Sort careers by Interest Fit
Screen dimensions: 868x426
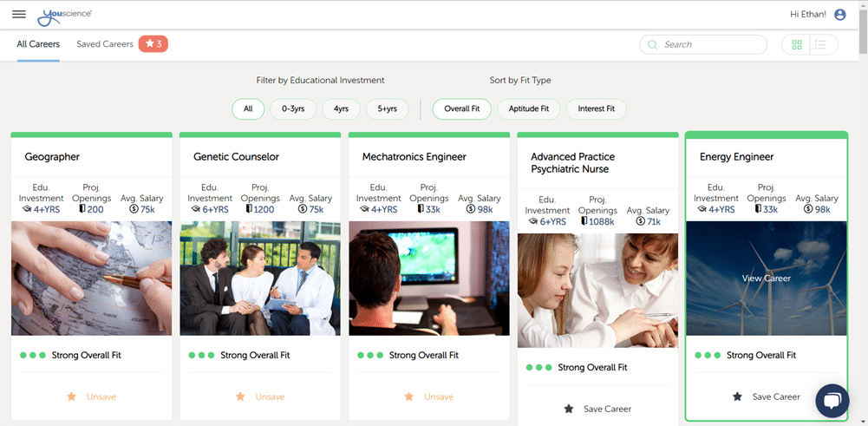[x=597, y=109]
